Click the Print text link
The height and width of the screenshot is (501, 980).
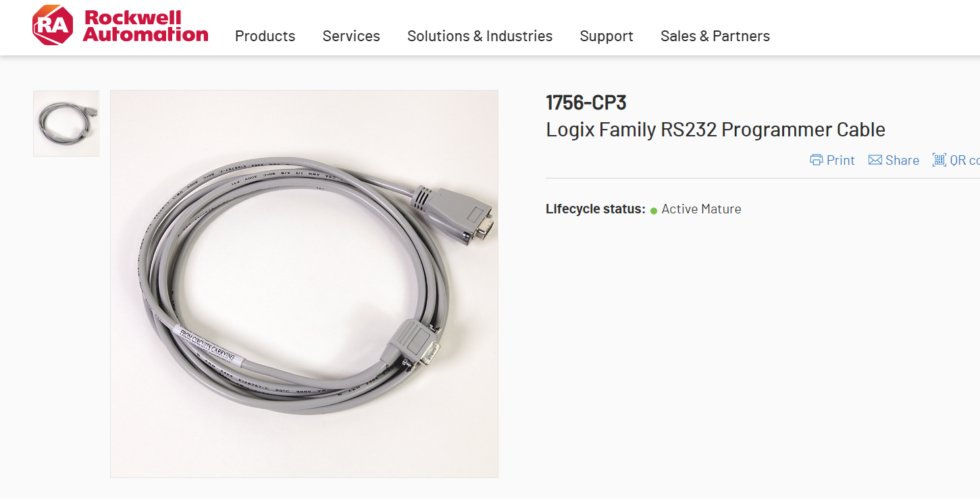point(841,160)
